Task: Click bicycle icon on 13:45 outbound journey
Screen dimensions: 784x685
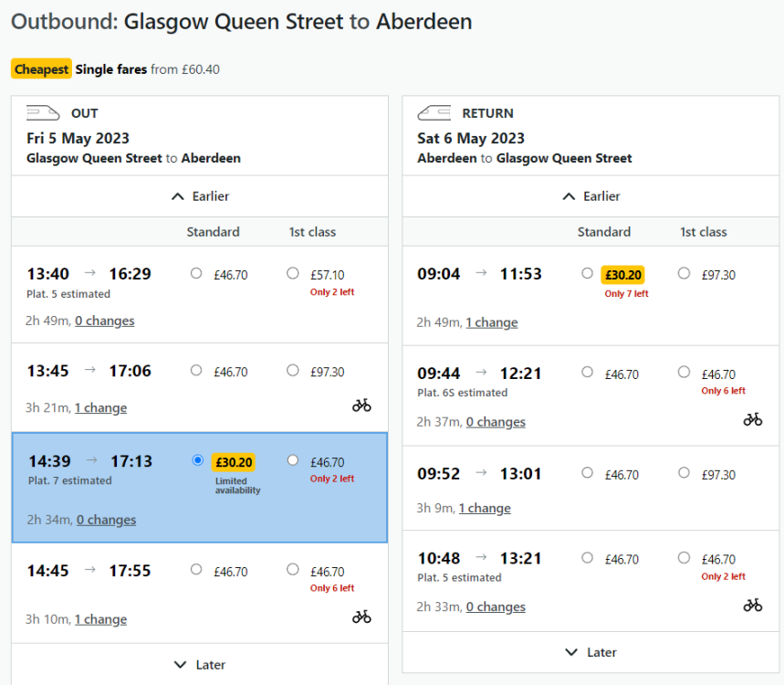Action: 361,406
